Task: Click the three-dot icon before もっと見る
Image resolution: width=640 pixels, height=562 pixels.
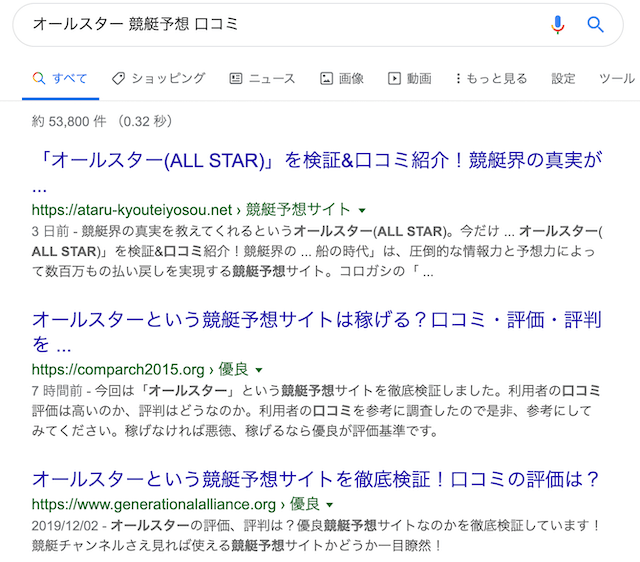Action: (458, 78)
